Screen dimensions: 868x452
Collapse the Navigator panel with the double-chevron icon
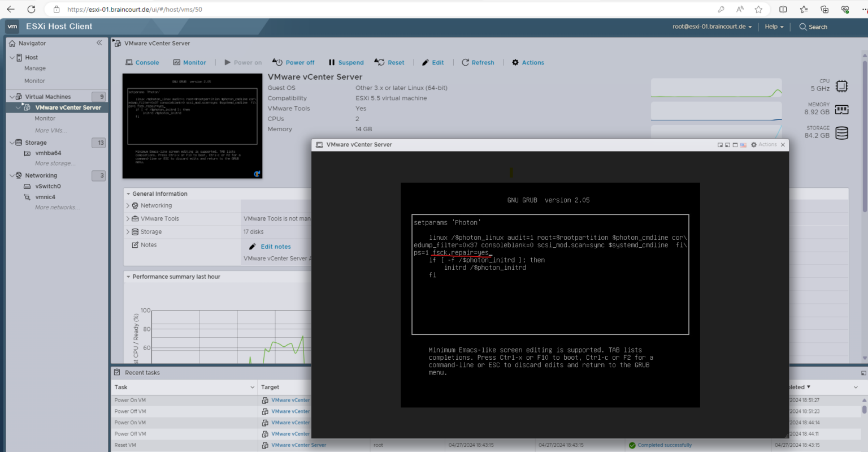coord(99,43)
